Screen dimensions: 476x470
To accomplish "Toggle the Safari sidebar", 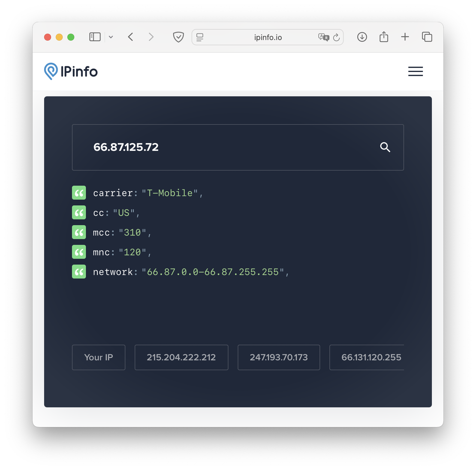I will (x=95, y=37).
